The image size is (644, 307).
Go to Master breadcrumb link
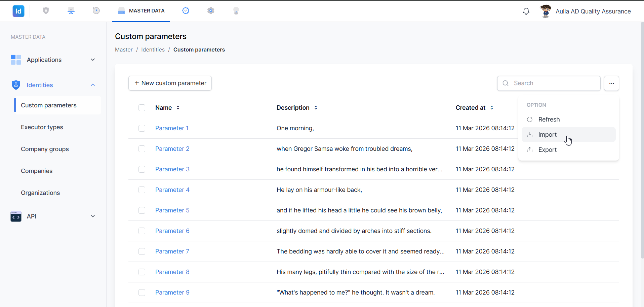click(x=124, y=49)
